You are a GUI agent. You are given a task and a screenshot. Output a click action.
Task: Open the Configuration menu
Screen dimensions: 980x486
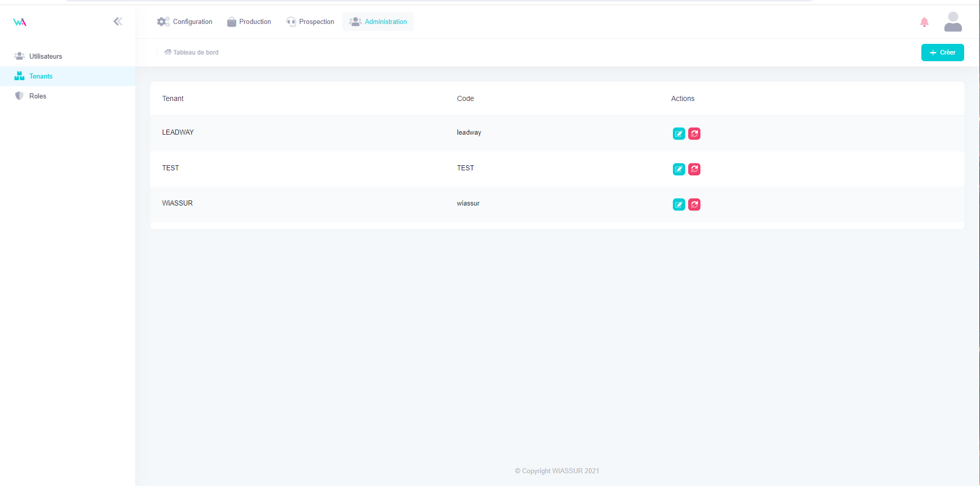pyautogui.click(x=185, y=22)
